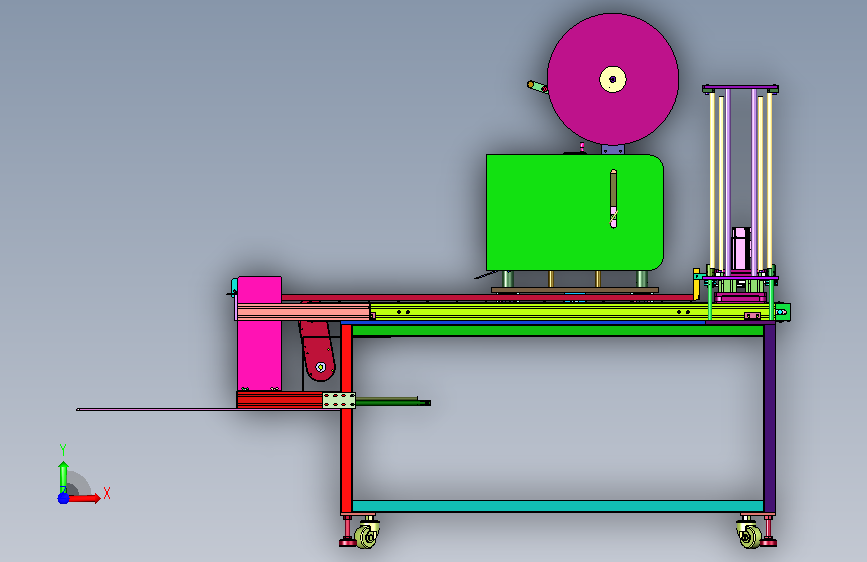This screenshot has width=867, height=562.
Task: Select the large magenta material roll disc
Action: [613, 79]
